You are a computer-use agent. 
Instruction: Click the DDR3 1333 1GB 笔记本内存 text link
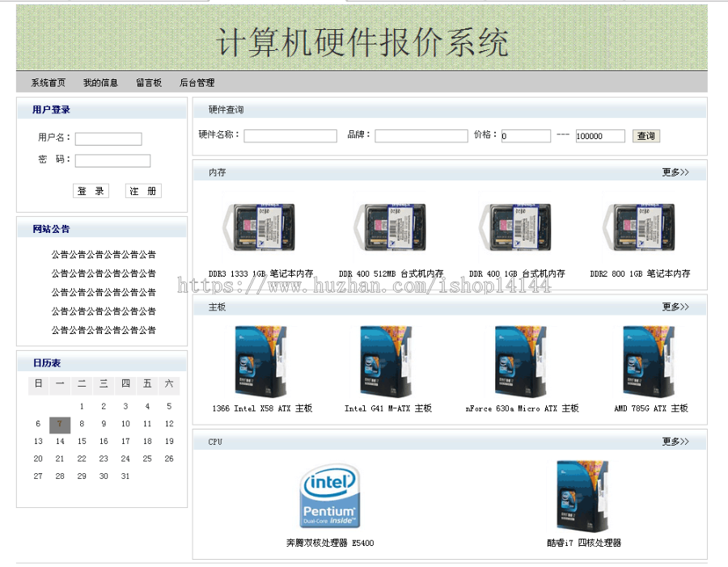(261, 273)
